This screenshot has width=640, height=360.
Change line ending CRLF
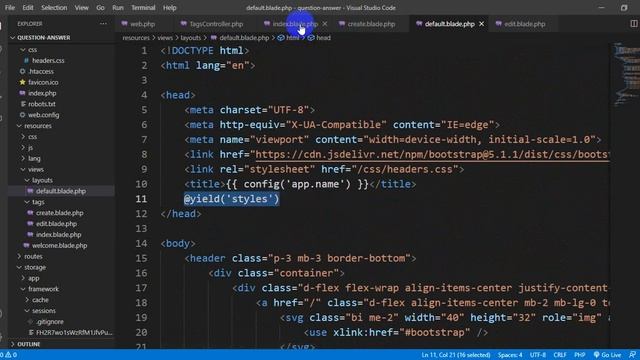pyautogui.click(x=560, y=355)
